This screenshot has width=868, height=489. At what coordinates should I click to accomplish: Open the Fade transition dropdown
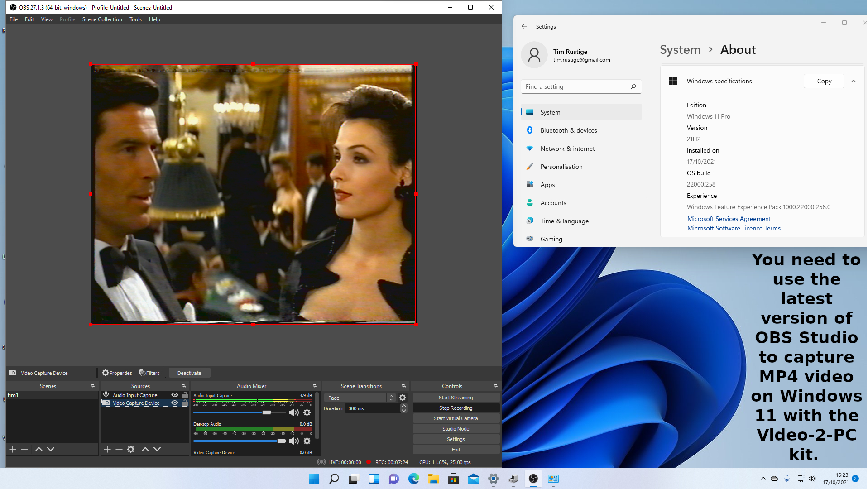pos(360,398)
